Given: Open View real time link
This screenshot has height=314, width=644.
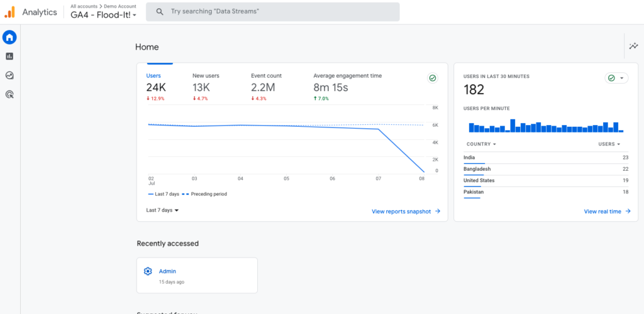Looking at the screenshot, I should coord(602,212).
